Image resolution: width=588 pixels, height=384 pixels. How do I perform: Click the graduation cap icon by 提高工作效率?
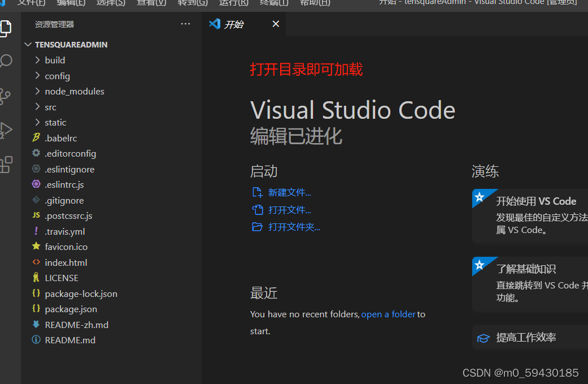pyautogui.click(x=483, y=338)
